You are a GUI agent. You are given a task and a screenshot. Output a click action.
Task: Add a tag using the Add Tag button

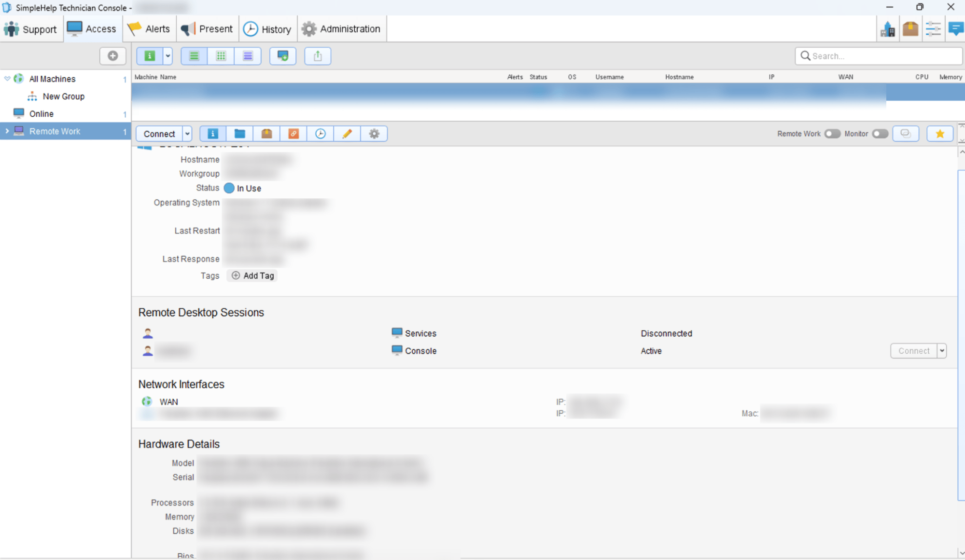coord(252,275)
